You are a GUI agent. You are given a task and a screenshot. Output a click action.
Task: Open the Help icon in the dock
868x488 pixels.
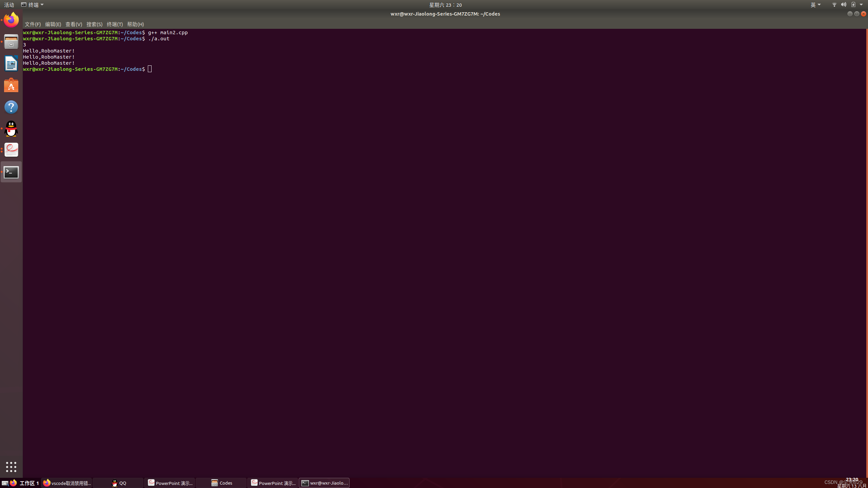(x=11, y=107)
